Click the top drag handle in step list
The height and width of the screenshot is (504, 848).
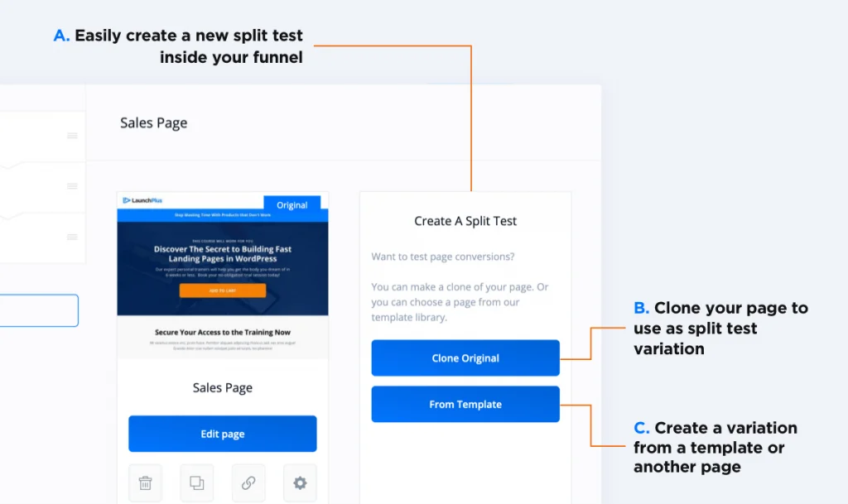[72, 136]
